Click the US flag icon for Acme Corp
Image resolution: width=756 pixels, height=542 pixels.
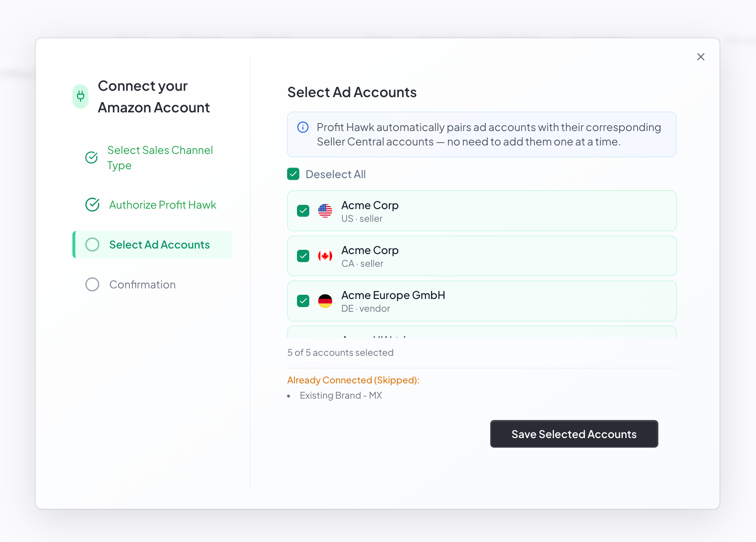tap(325, 211)
